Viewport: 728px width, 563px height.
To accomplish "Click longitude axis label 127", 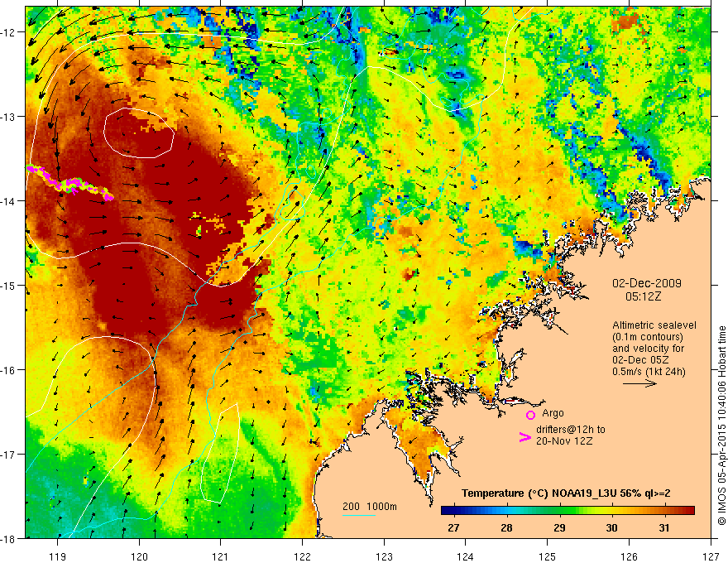I will click(711, 556).
